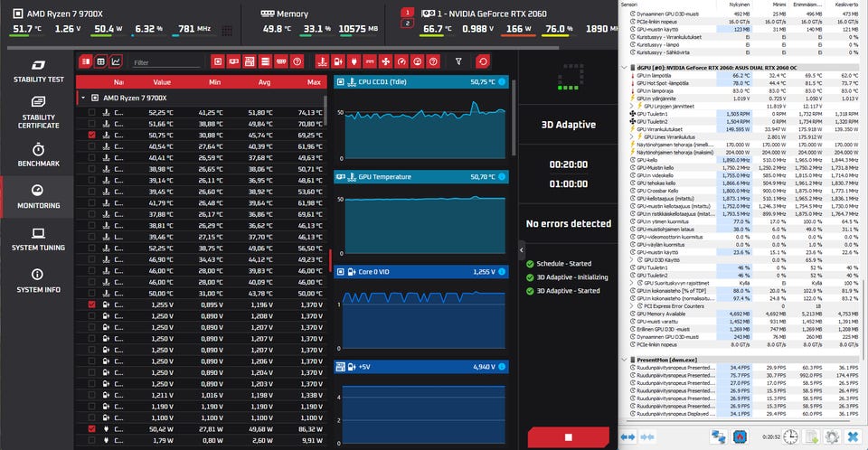Collapse the dGPU NVIDIA GeForce RTX 2060 section

(625, 68)
